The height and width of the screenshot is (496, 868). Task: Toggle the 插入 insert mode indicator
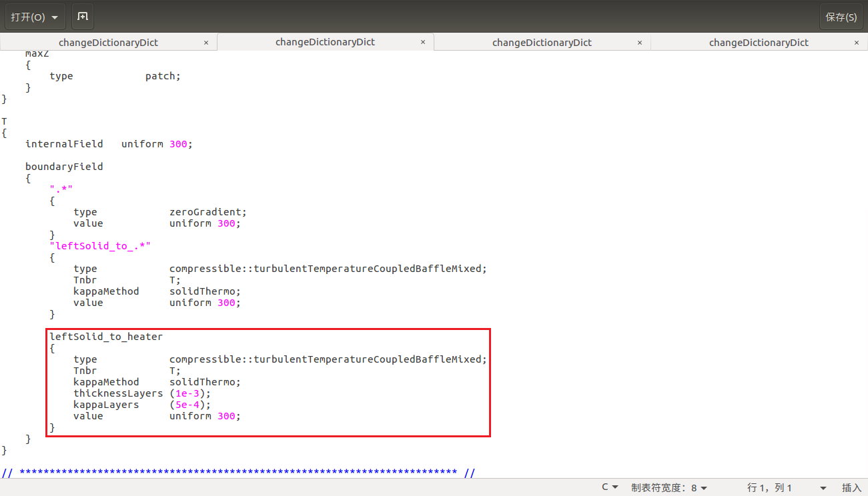point(851,487)
